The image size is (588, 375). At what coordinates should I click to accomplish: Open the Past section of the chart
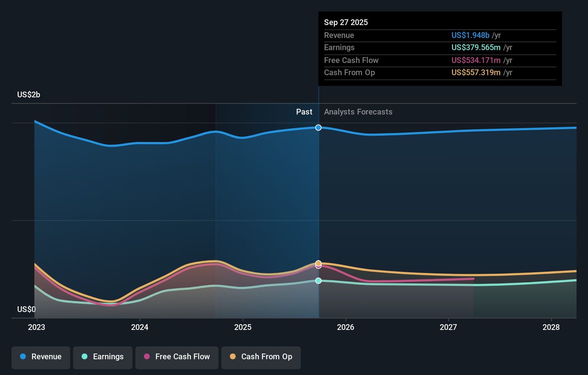pyautogui.click(x=304, y=112)
